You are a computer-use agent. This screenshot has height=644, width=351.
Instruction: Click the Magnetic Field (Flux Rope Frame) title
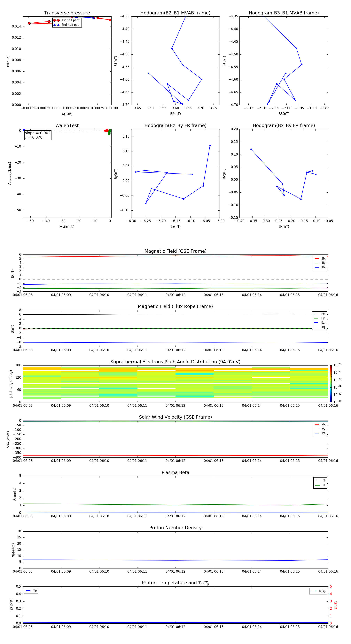(x=175, y=306)
